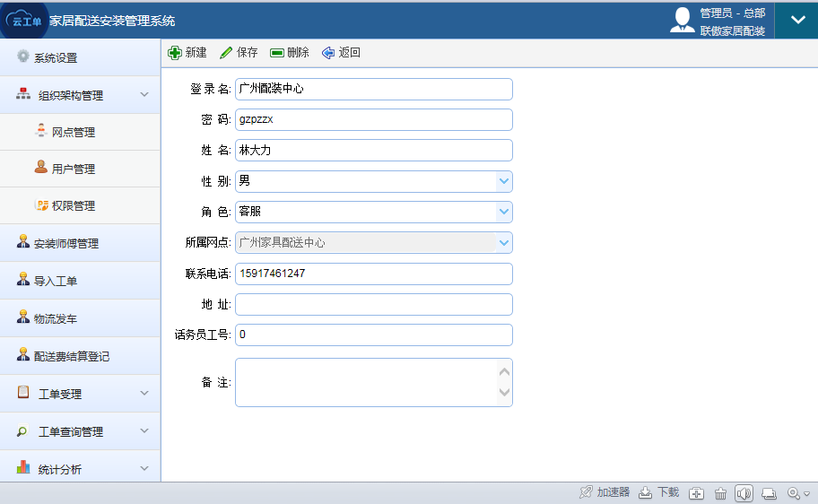Image resolution: width=818 pixels, height=504 pixels.
Task: Click the pencil 保存 icon
Action: pos(226,53)
